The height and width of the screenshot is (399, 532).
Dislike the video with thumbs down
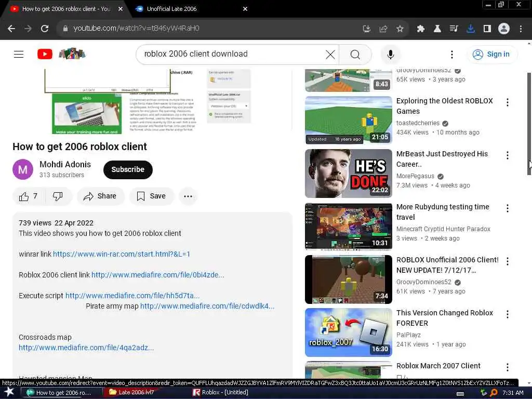click(x=58, y=196)
